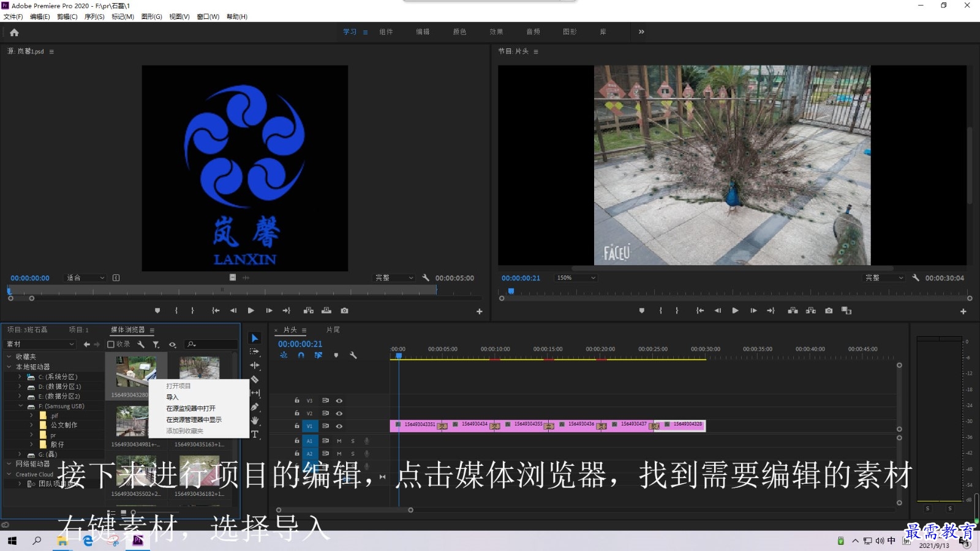This screenshot has width=980, height=551.
Task: Open program monitor 150% zoom dropdown
Action: (576, 278)
